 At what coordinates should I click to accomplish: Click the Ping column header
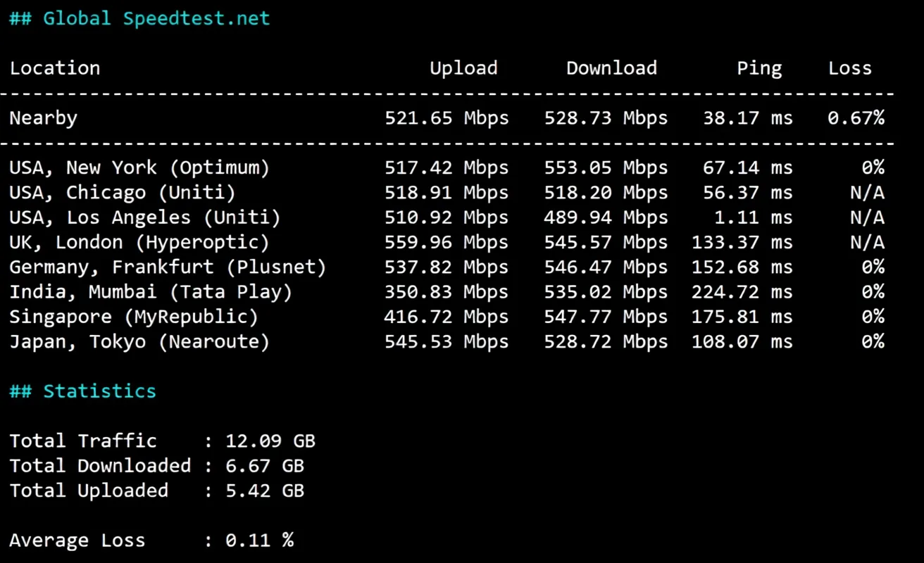coord(759,68)
